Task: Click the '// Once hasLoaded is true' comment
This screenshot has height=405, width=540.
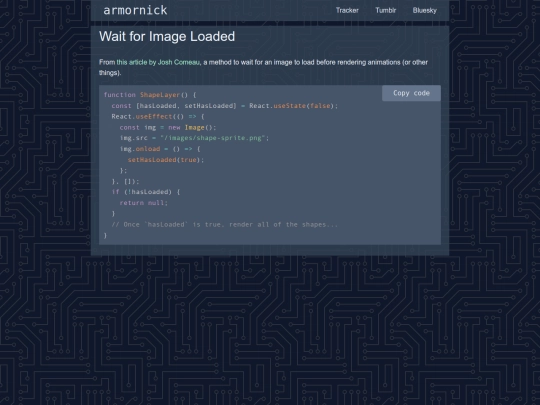Action: (225, 225)
